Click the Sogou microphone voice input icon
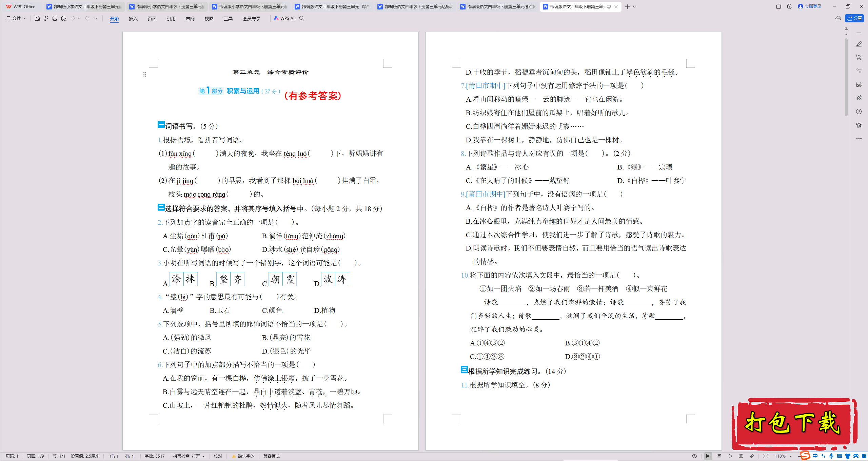 (831, 456)
